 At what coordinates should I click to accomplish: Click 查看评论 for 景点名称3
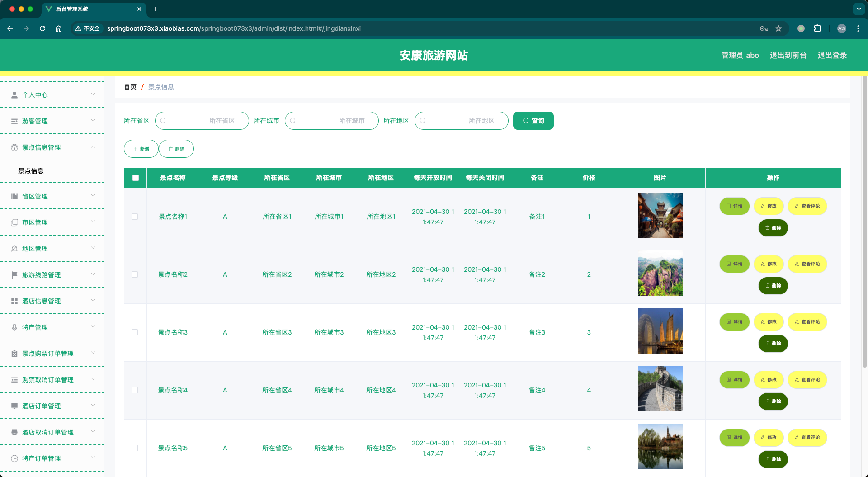point(807,322)
